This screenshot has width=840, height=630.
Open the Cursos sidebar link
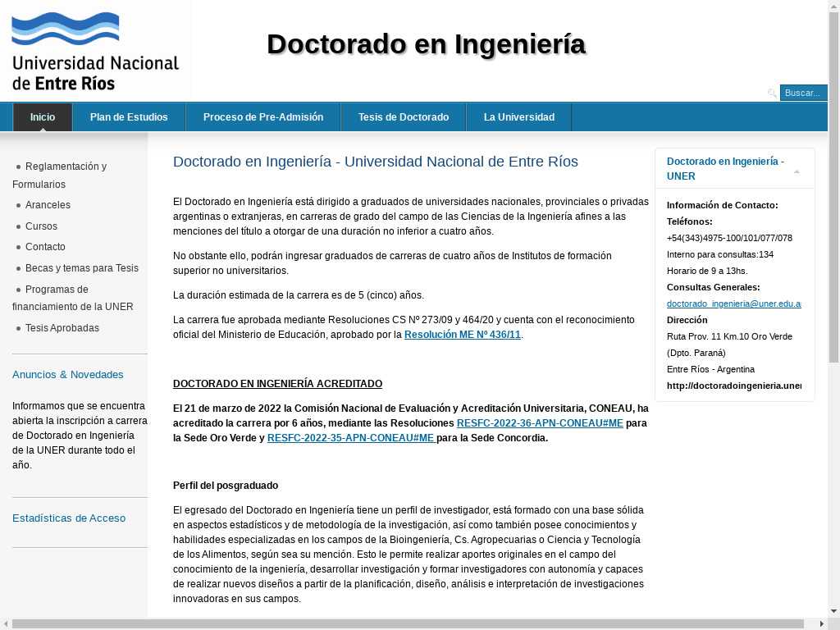point(41,226)
